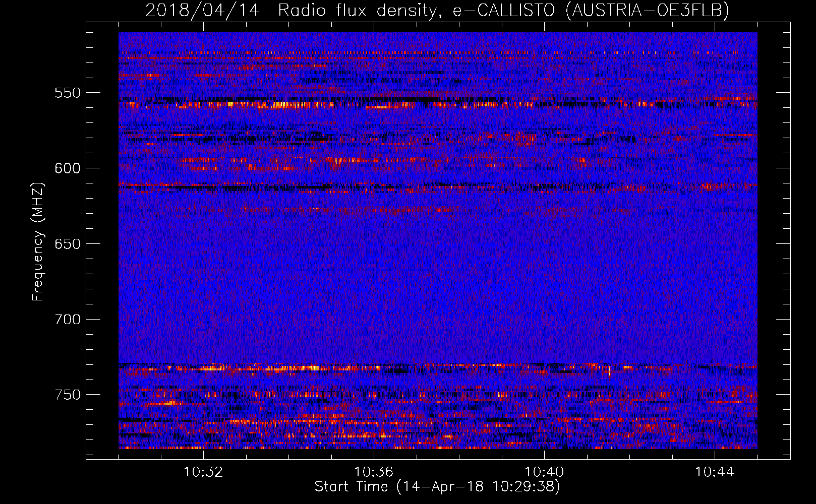Click the plot title "Radio flux density, e-CALLISTO (AUSTRIA-OE3FLB)"

[503, 11]
